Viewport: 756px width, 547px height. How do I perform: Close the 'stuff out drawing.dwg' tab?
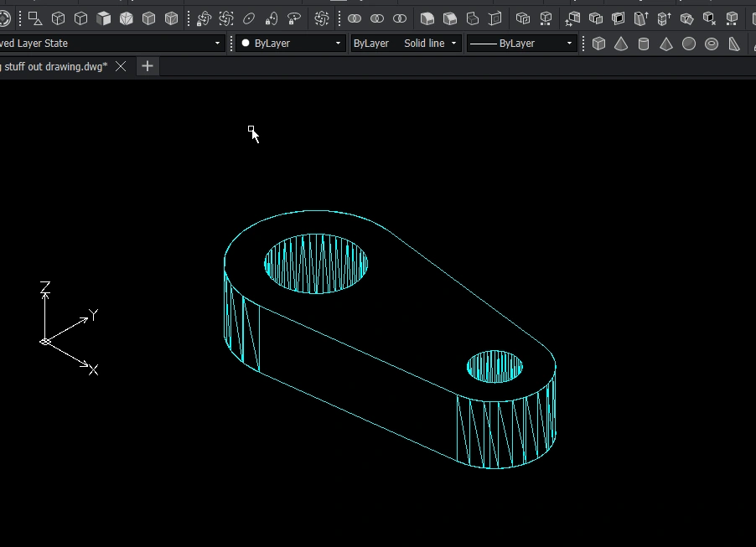tap(121, 66)
